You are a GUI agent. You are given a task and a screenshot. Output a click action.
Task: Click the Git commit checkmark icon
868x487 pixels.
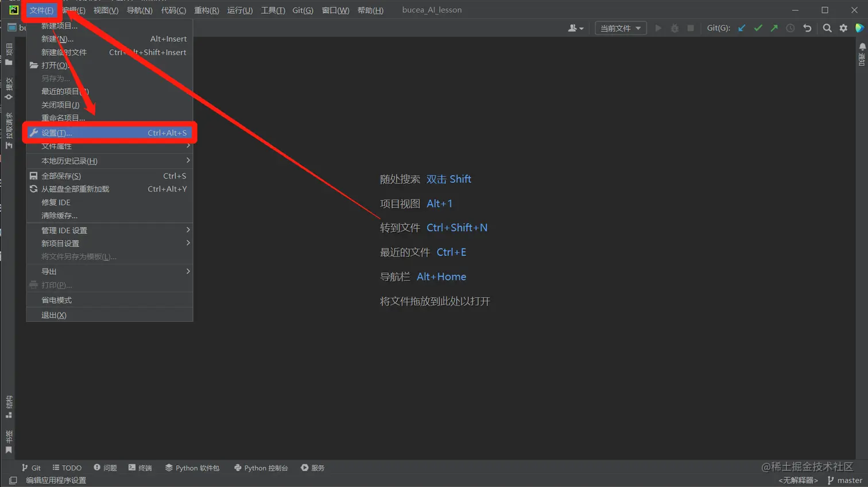click(758, 28)
